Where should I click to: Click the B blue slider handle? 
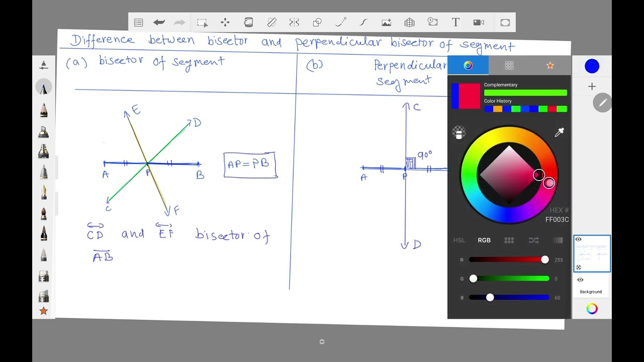(490, 298)
